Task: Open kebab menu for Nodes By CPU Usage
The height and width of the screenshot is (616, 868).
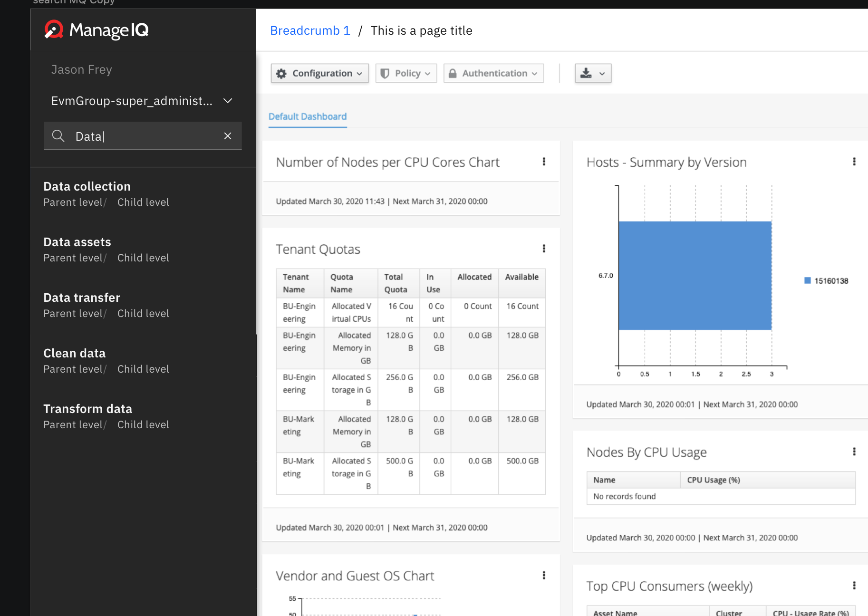Action: tap(854, 452)
